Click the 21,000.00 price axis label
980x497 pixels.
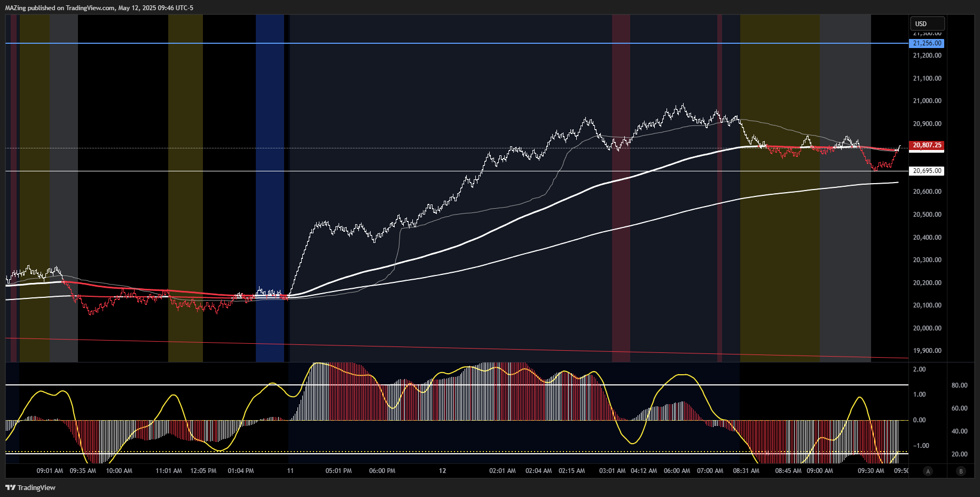pos(927,101)
